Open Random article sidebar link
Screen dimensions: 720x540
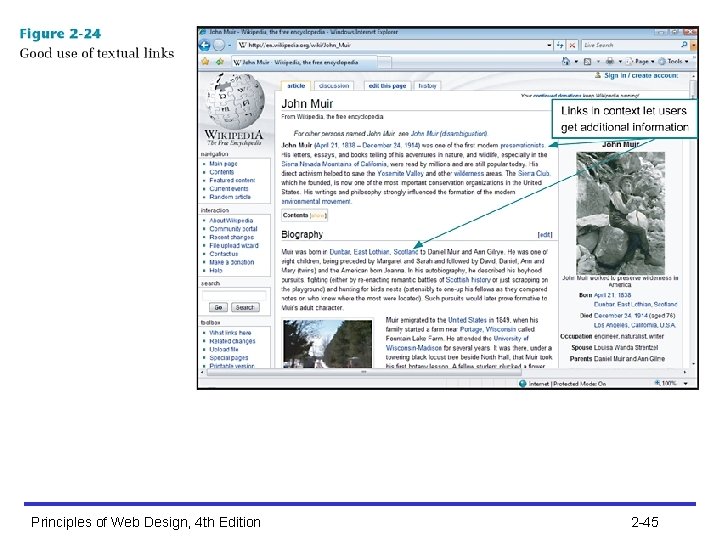(230, 197)
